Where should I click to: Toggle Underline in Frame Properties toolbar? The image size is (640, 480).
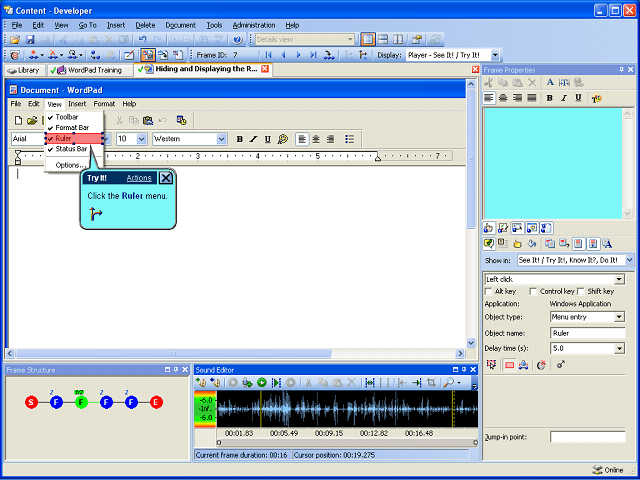pos(578,98)
